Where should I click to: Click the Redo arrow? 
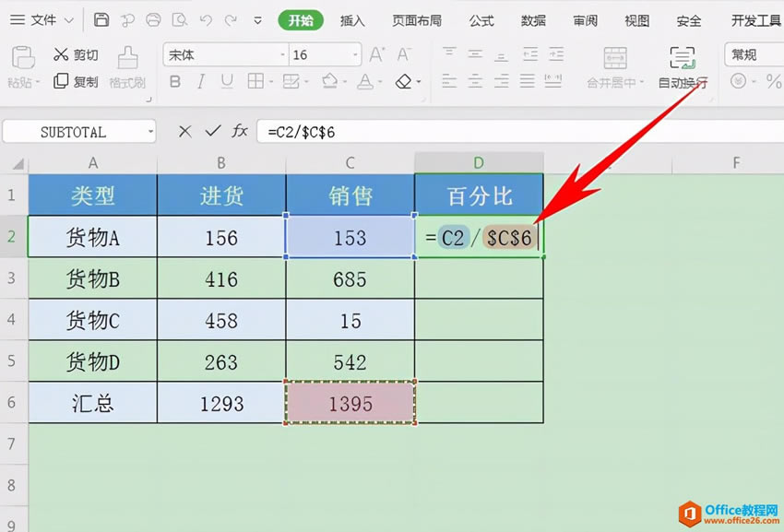231,20
